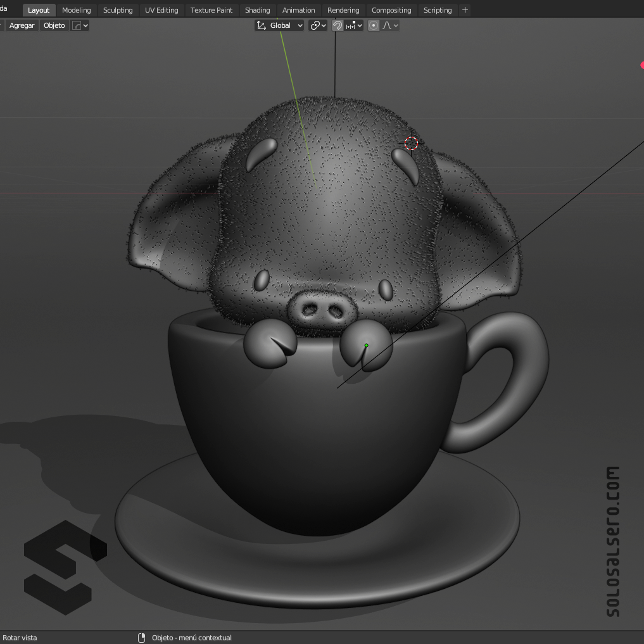Open the pivot point dropdown

(318, 25)
